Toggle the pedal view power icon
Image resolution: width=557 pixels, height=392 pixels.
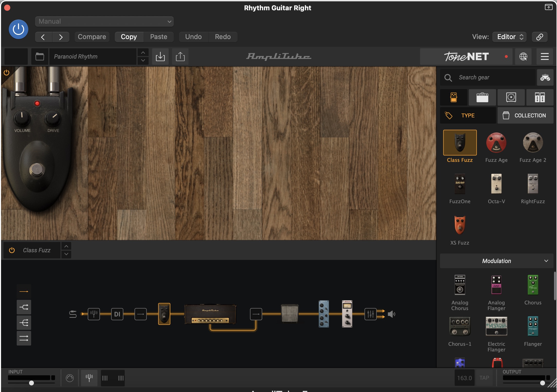(6, 73)
